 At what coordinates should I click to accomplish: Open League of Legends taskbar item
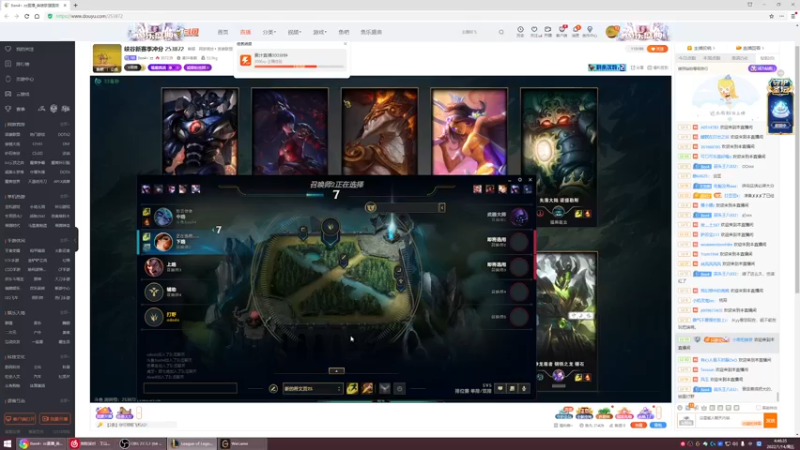[192, 443]
